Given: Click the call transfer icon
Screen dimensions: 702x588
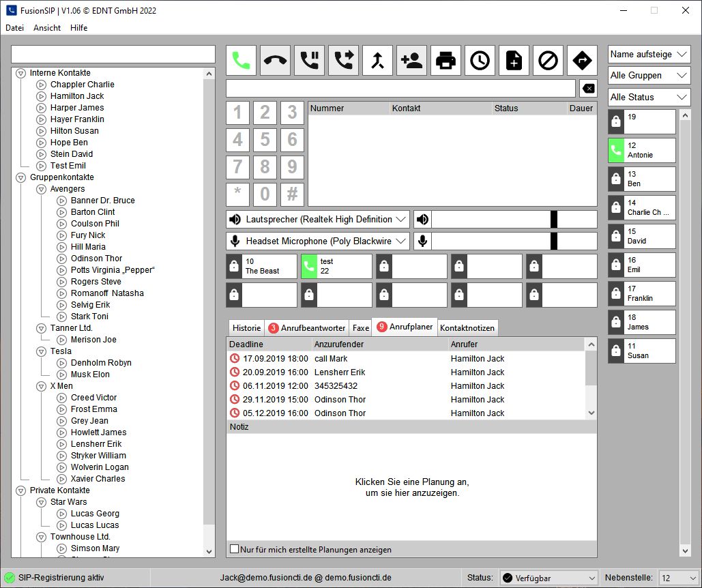Looking at the screenshot, I should 343,61.
